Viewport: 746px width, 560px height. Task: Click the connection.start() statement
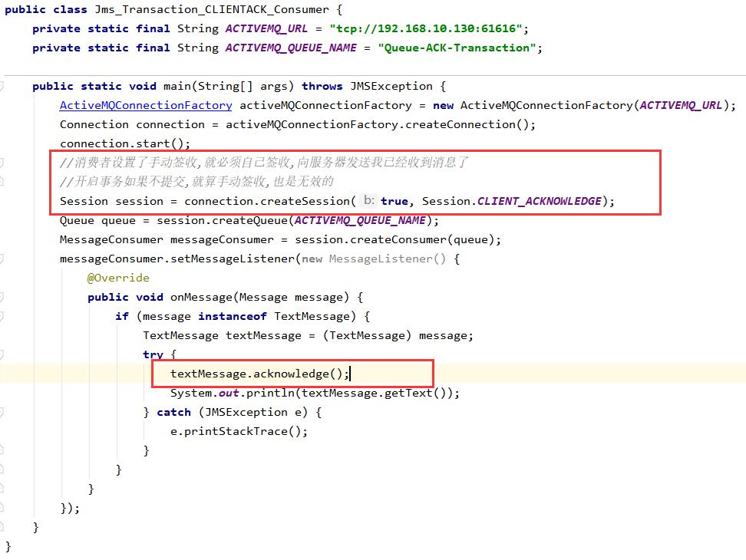[124, 143]
